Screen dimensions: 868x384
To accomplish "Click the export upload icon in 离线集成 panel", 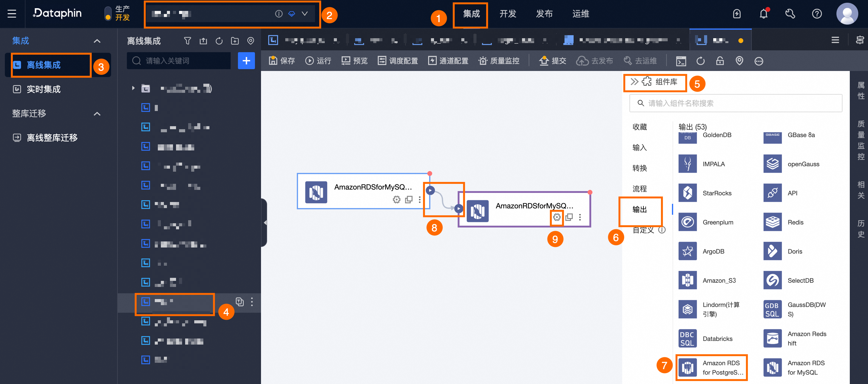I will tap(203, 41).
